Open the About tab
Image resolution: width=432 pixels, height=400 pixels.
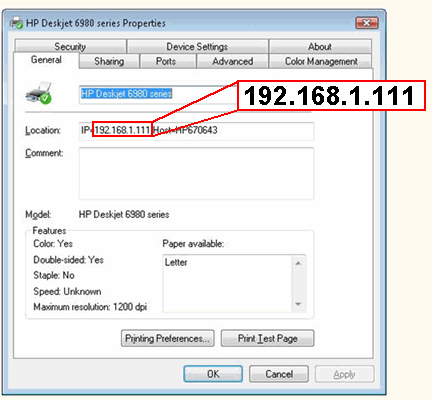(320, 46)
